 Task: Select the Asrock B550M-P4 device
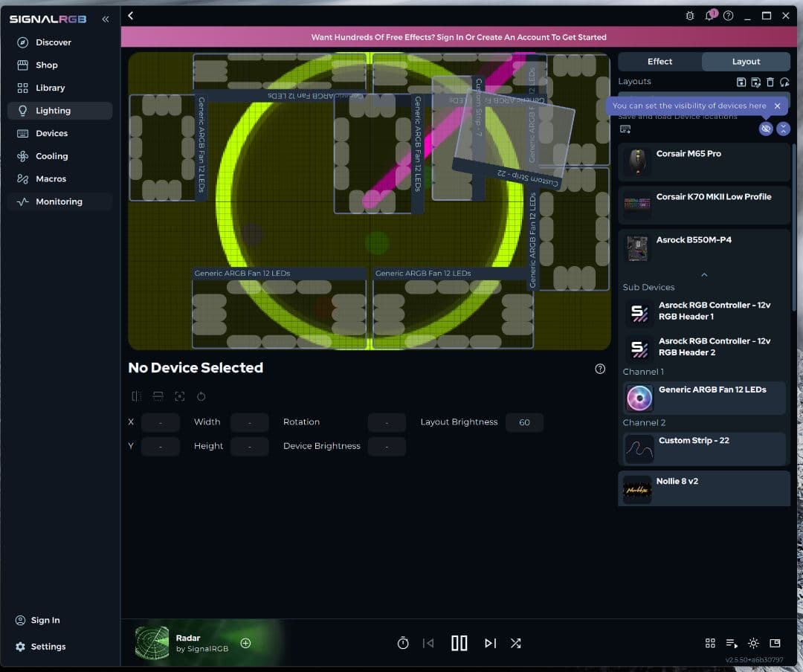704,248
